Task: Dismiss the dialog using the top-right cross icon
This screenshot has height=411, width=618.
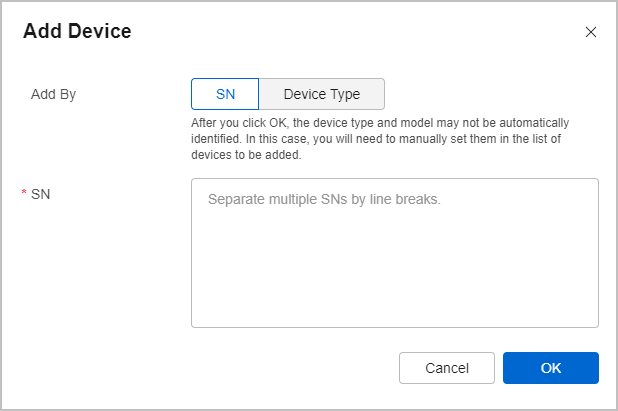Action: pyautogui.click(x=590, y=32)
